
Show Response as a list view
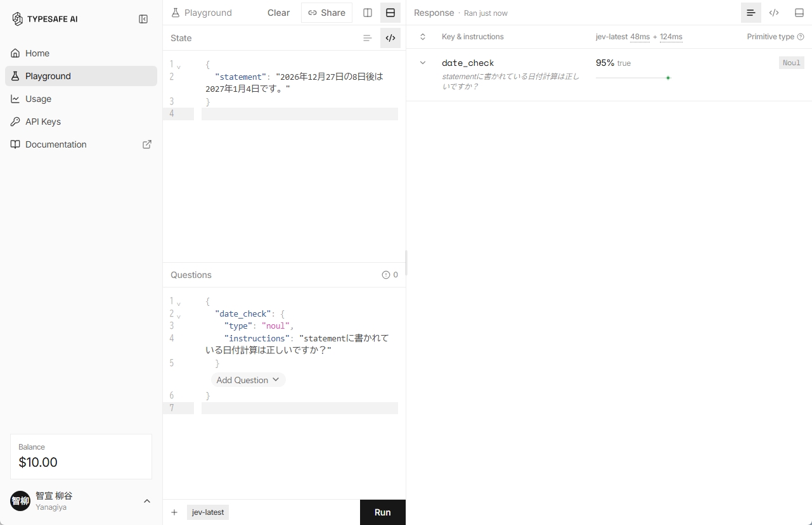751,13
